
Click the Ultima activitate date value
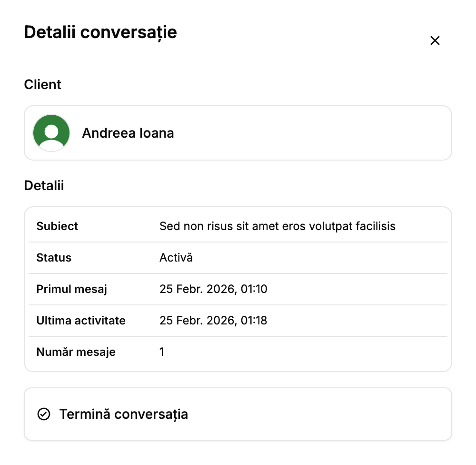[213, 320]
